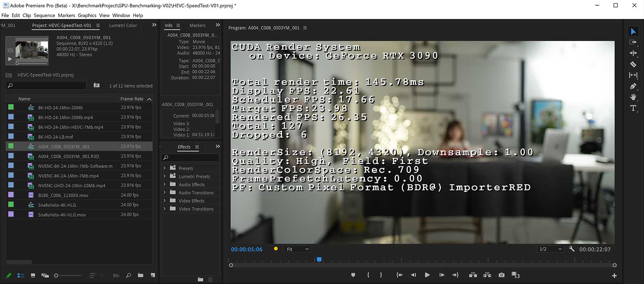Screen dimensions: 644x284
Task: Click the Effects panel search field
Action: 190,157
